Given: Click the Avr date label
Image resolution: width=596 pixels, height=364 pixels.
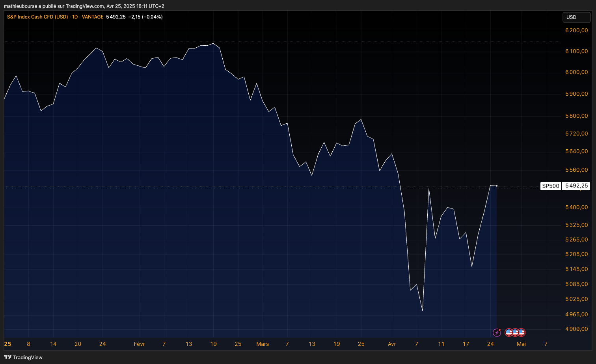Looking at the screenshot, I should (x=392, y=344).
